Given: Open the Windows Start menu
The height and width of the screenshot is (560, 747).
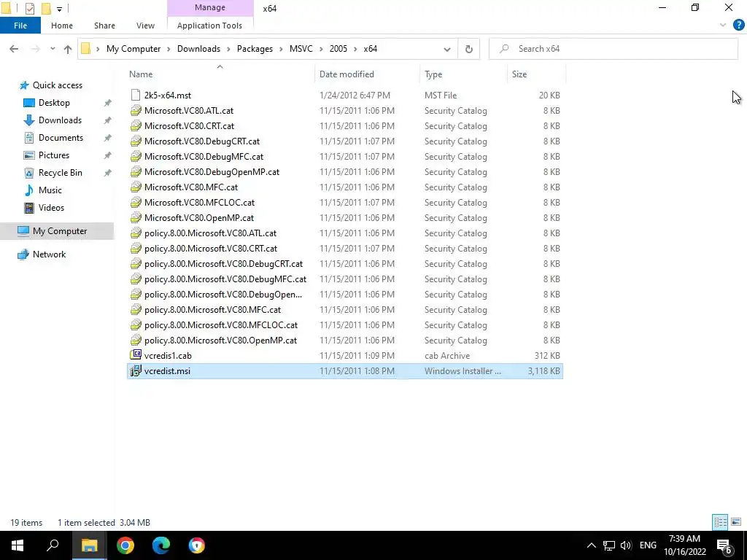Looking at the screenshot, I should click(x=18, y=545).
